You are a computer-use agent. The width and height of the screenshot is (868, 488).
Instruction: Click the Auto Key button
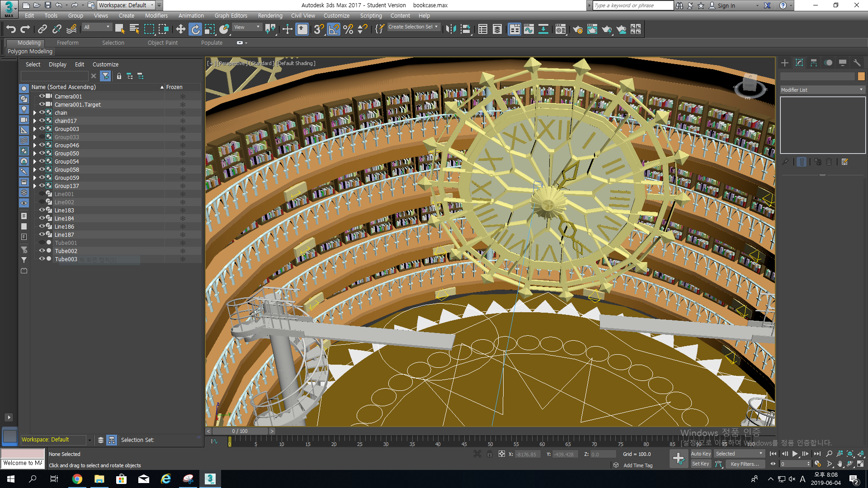(700, 454)
